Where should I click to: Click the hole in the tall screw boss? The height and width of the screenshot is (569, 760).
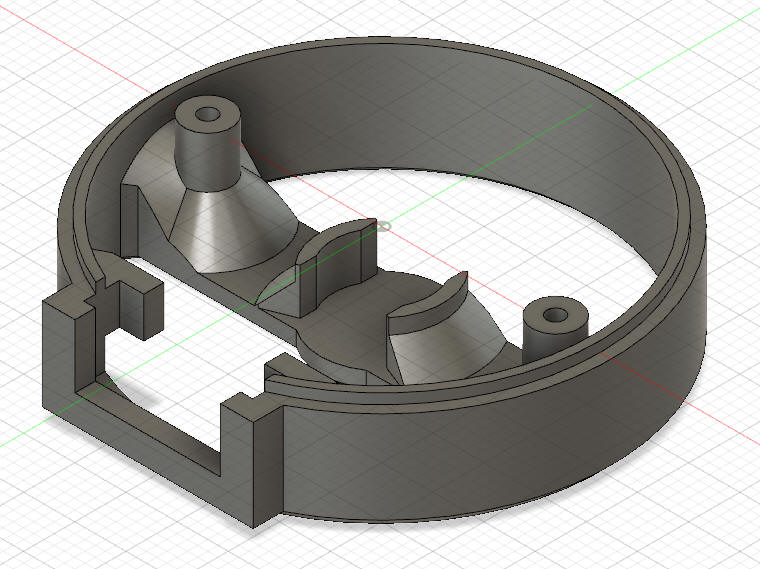[x=207, y=115]
